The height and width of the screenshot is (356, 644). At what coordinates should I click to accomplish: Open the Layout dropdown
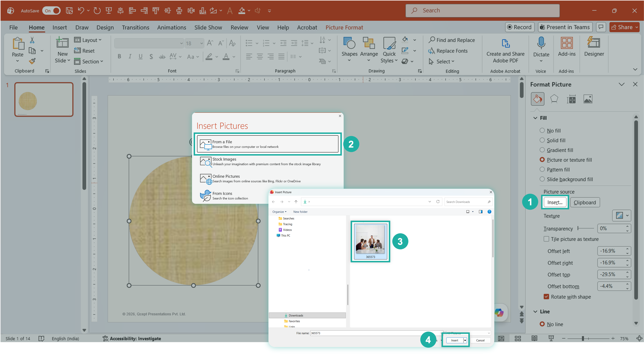click(x=88, y=40)
